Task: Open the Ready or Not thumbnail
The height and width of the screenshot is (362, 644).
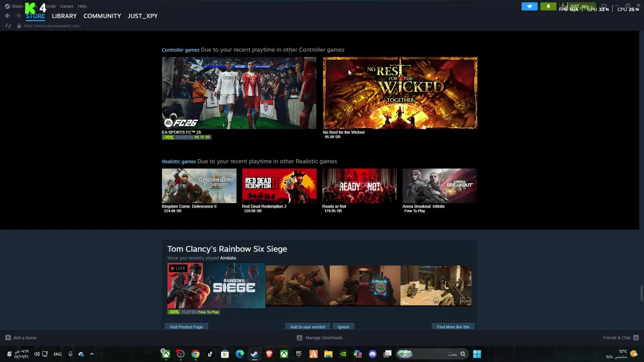Action: [x=359, y=186]
